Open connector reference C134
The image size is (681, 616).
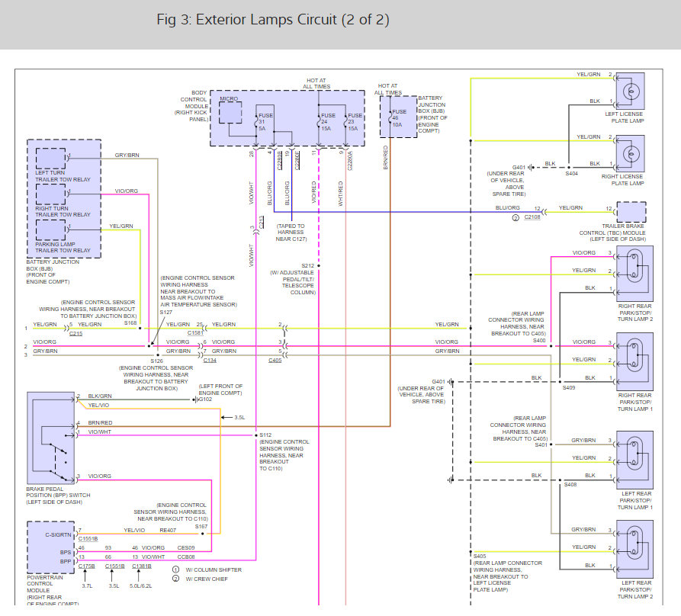pos(210,361)
